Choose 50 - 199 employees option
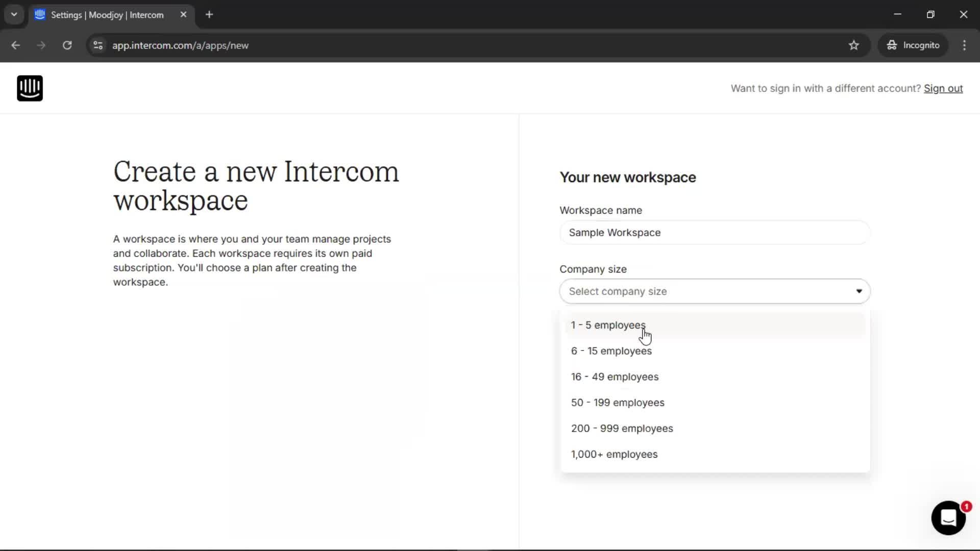 (x=715, y=403)
